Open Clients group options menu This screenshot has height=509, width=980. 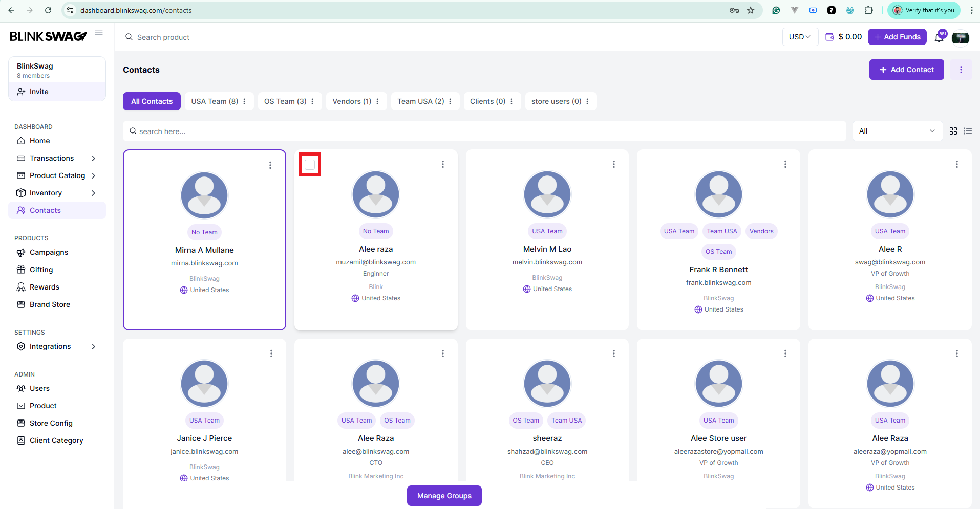pyautogui.click(x=512, y=101)
